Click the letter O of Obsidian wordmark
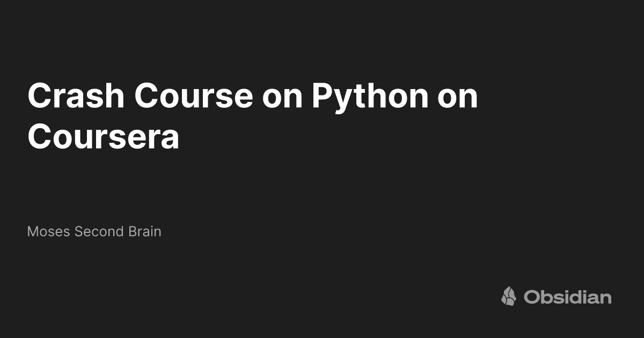644x338 pixels. (x=532, y=297)
